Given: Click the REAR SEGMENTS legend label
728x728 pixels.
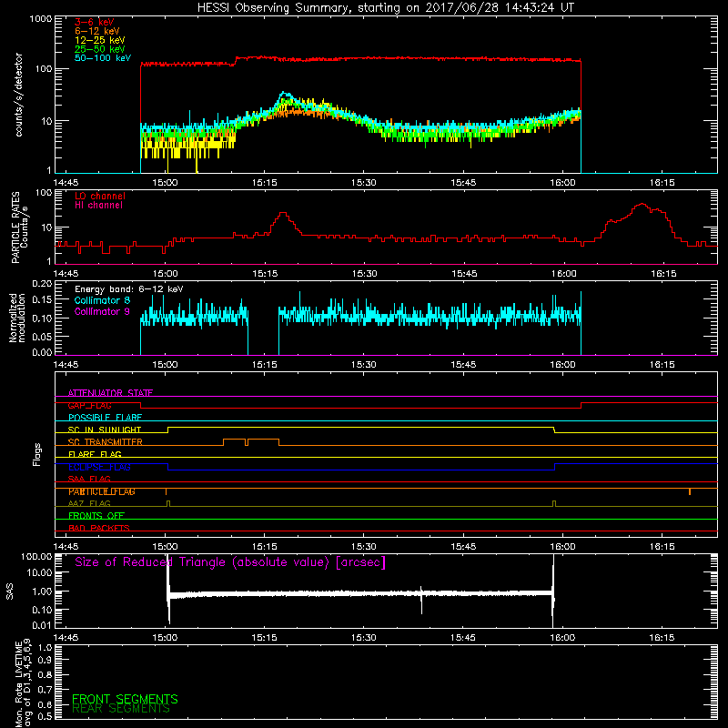Looking at the screenshot, I should pos(121,709).
